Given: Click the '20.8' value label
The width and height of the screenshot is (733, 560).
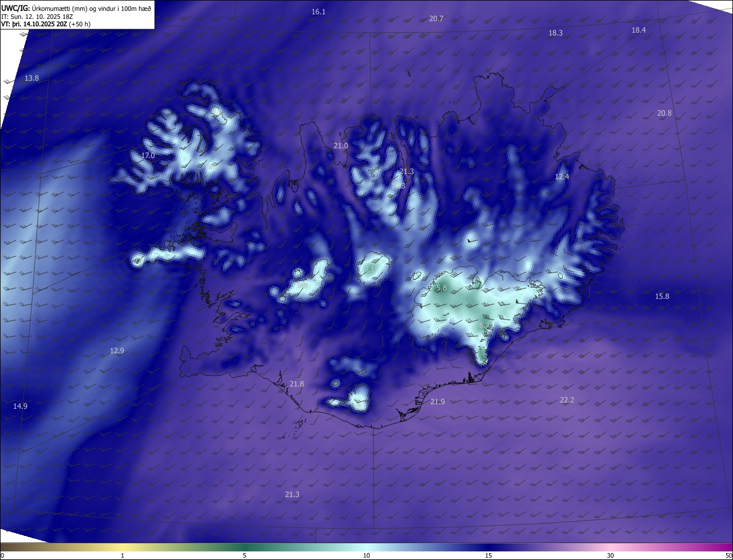Looking at the screenshot, I should [664, 113].
